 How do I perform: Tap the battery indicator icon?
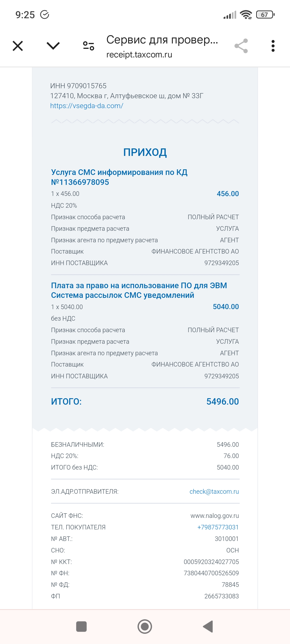[265, 15]
